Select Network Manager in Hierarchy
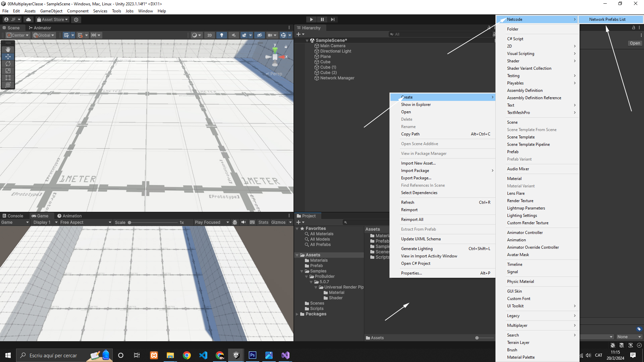 [x=337, y=78]
